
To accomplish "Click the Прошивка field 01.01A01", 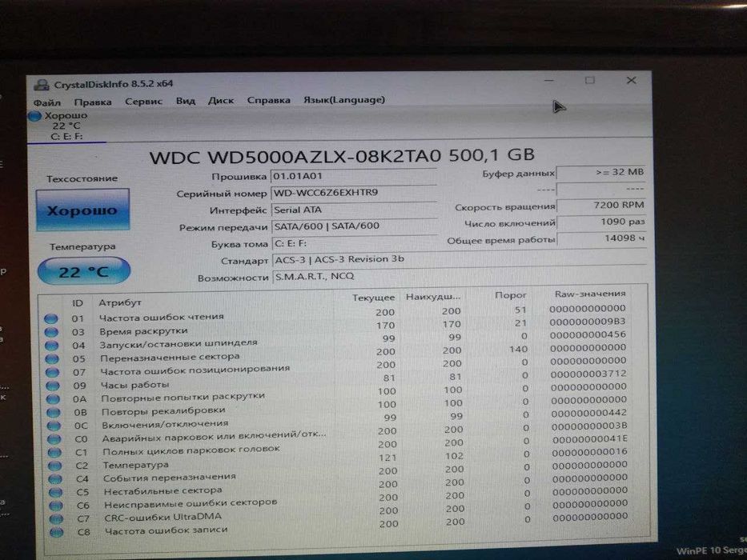I will [x=354, y=176].
